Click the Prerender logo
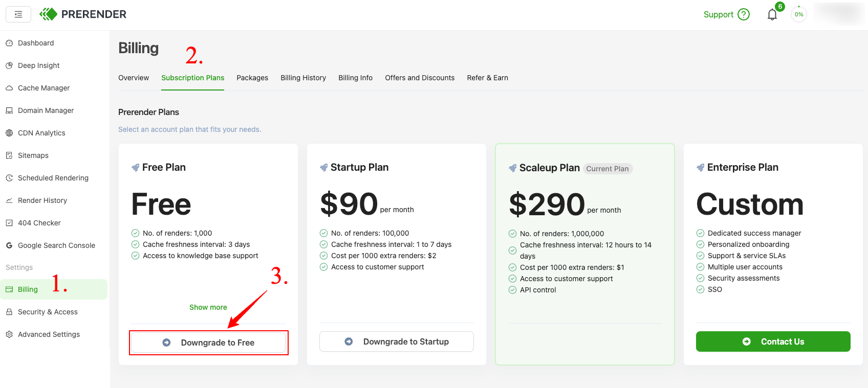868x388 pixels. [x=83, y=14]
